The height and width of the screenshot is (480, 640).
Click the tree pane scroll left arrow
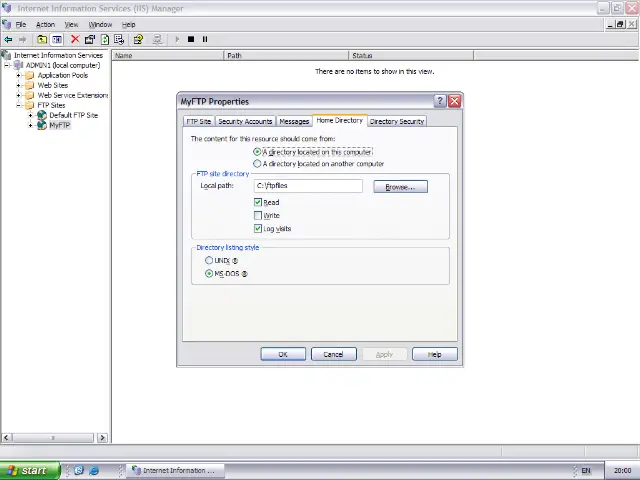coord(6,438)
